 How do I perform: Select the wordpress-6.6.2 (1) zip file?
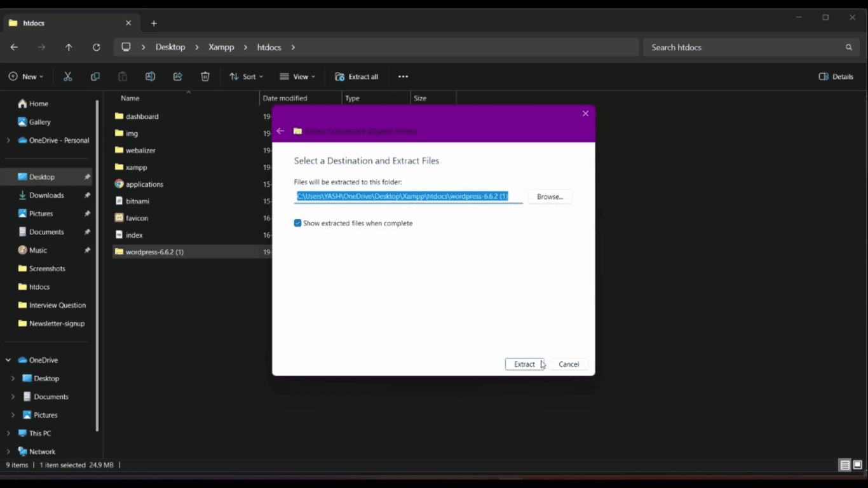point(191,252)
